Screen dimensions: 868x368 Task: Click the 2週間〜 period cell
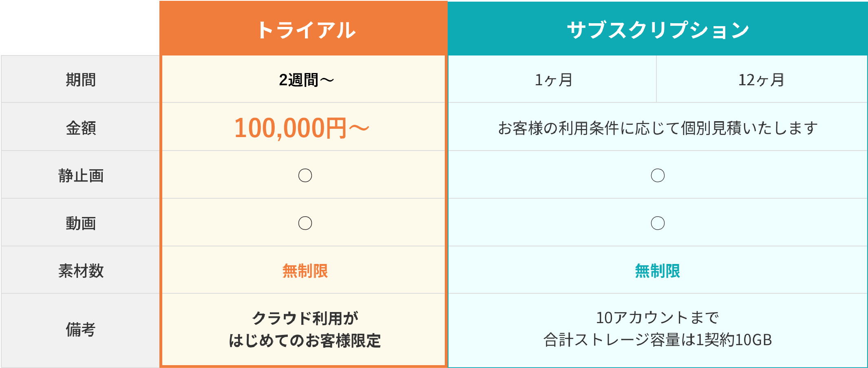pyautogui.click(x=306, y=80)
